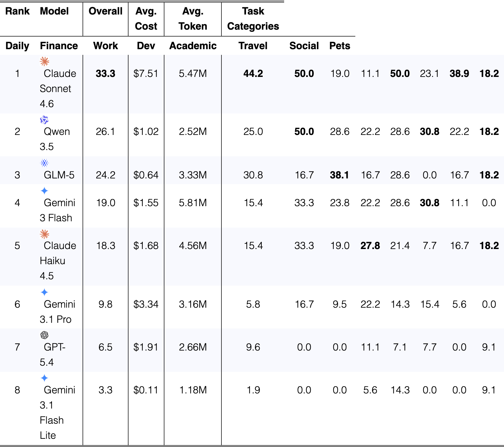
Task: Click the Work subheader label
Action: (x=106, y=46)
